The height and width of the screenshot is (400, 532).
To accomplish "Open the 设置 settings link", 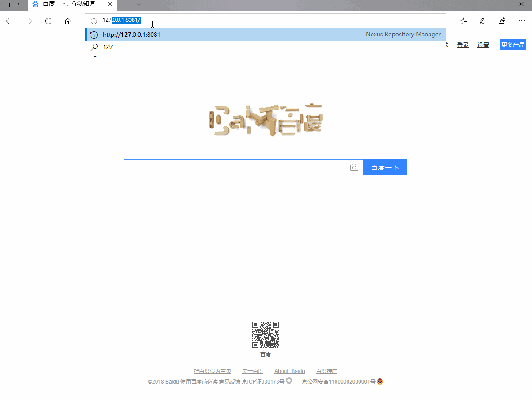I will 483,45.
